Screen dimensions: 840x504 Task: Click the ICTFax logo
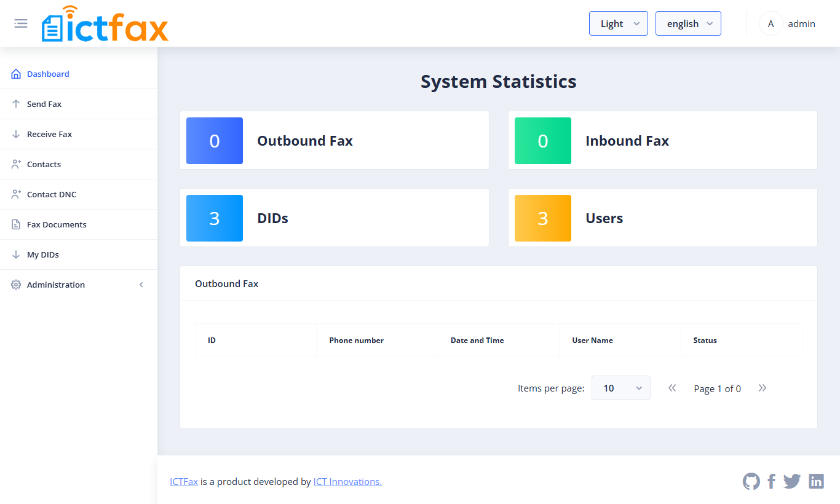pyautogui.click(x=105, y=24)
